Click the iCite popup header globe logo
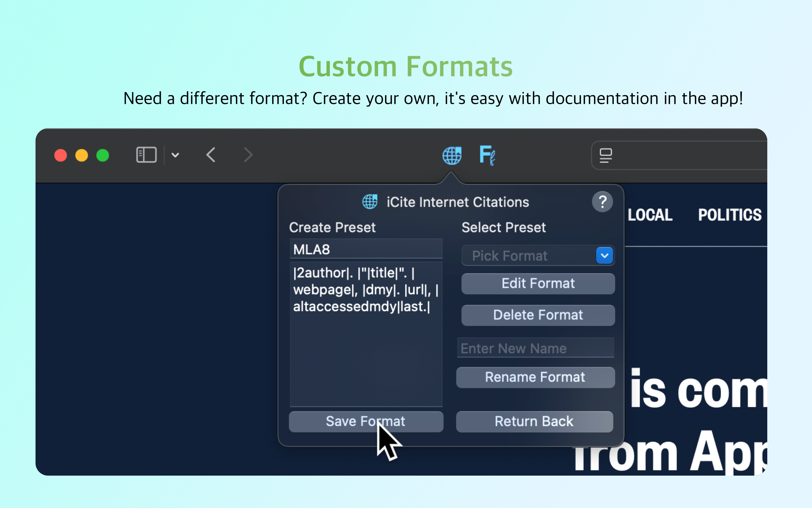 370,202
